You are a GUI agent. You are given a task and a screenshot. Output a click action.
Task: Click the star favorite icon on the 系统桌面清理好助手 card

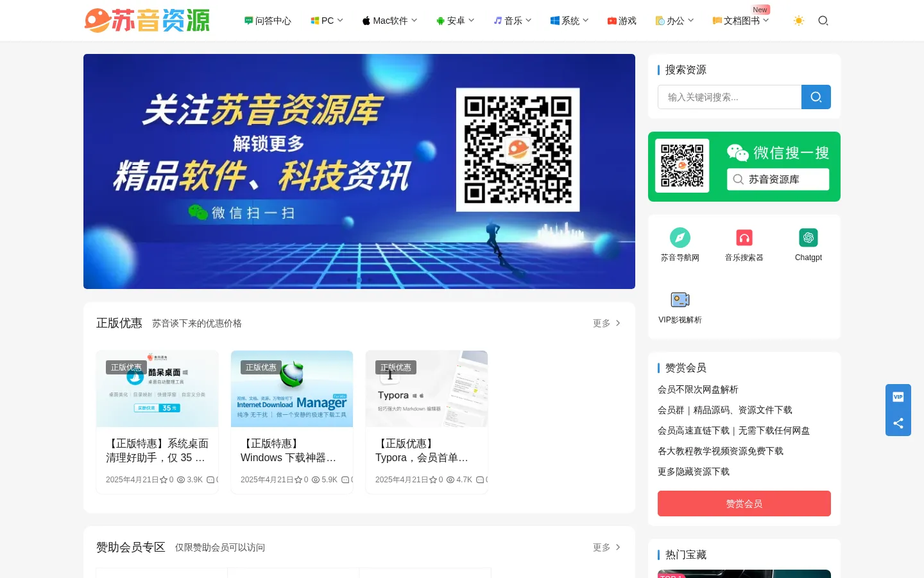tap(164, 480)
